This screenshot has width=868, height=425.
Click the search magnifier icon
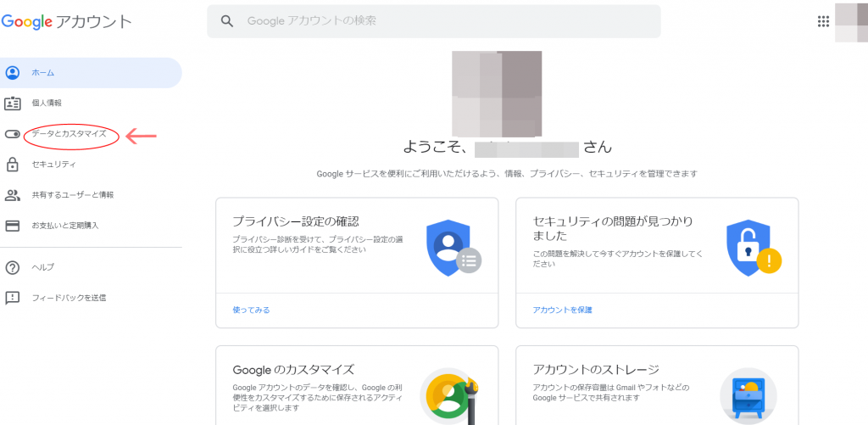(x=226, y=21)
